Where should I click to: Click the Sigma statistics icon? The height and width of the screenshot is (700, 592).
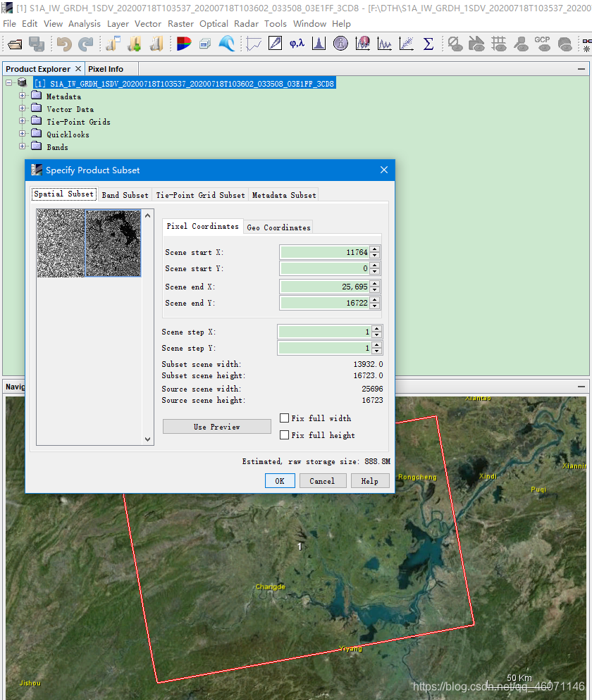tap(428, 44)
